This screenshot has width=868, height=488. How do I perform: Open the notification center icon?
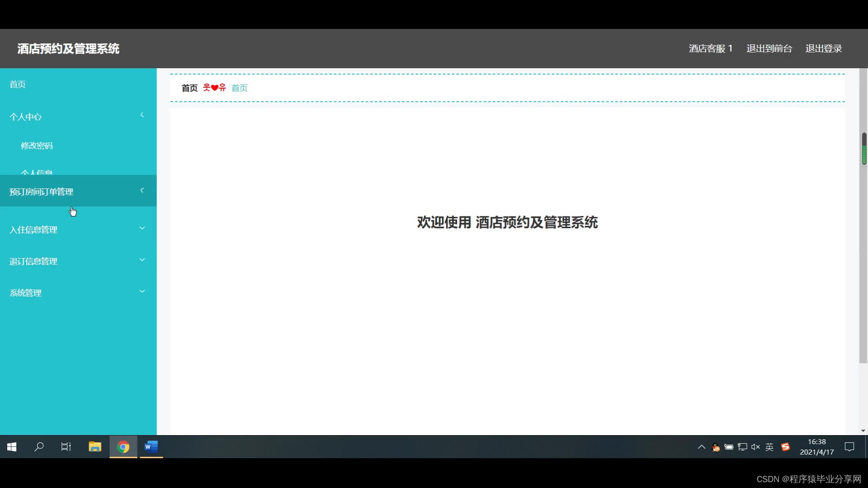[x=849, y=447]
